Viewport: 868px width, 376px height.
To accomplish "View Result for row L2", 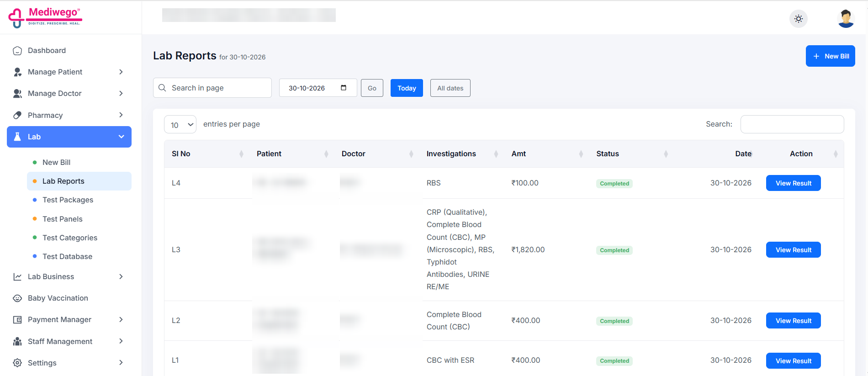I will [x=793, y=321].
